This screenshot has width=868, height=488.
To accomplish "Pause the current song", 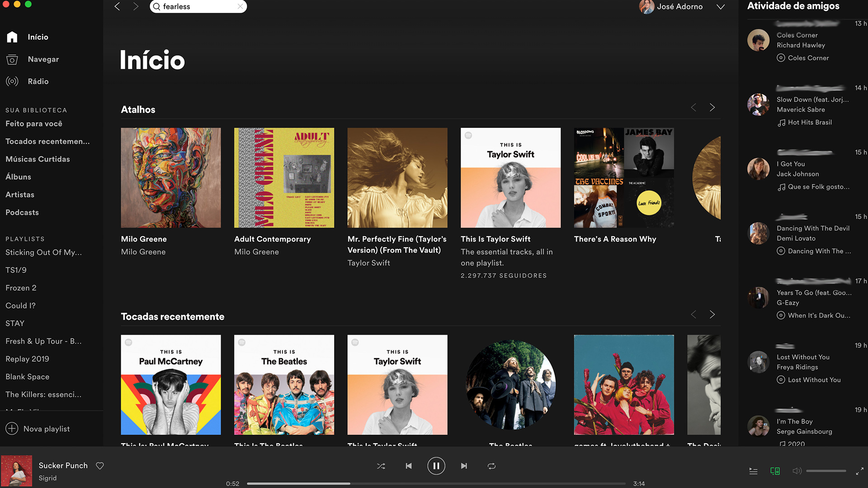I will [436, 466].
